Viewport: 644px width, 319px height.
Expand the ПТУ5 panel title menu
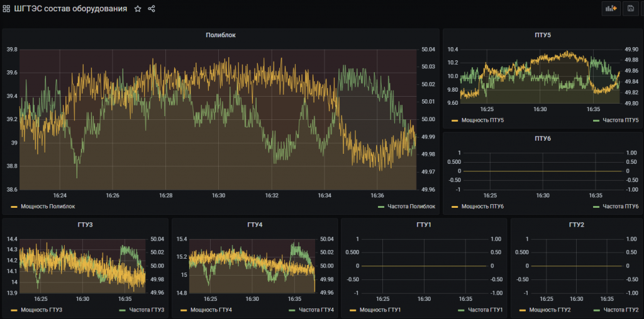click(x=542, y=35)
